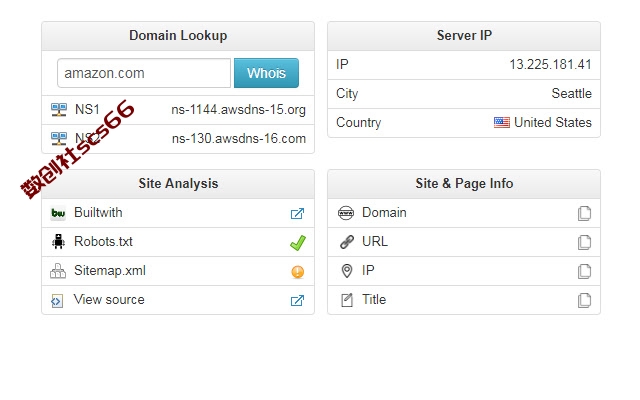This screenshot has width=640, height=400.
Task: Copy the page Title to clipboard
Action: click(584, 300)
